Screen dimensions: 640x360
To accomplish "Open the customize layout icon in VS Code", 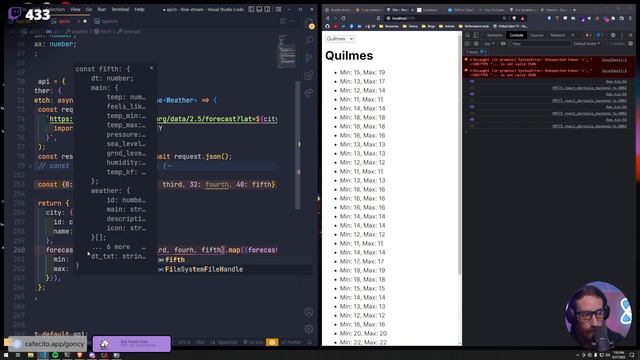I will 278,9.
